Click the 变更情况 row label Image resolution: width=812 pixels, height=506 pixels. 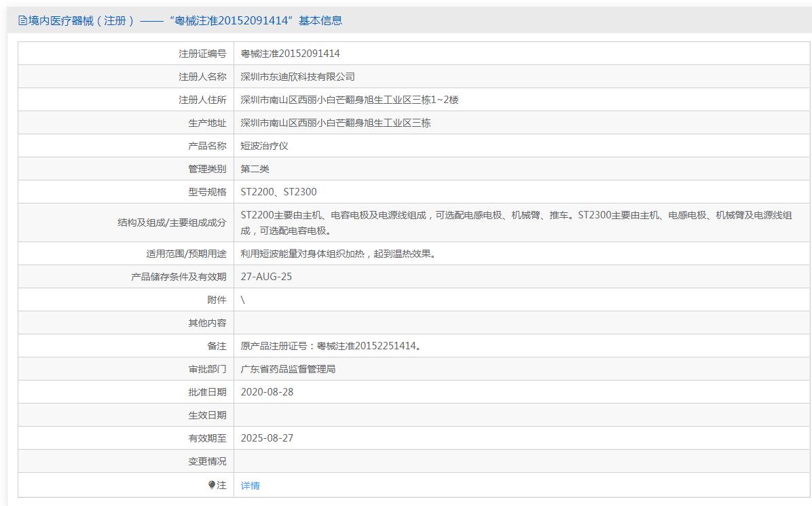pyautogui.click(x=207, y=461)
